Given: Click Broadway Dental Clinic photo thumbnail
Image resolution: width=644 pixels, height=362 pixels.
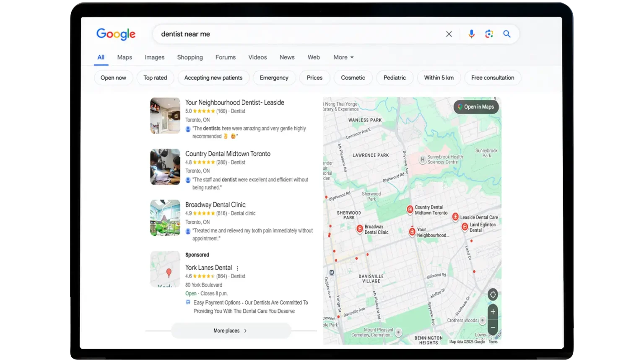Looking at the screenshot, I should 165,218.
